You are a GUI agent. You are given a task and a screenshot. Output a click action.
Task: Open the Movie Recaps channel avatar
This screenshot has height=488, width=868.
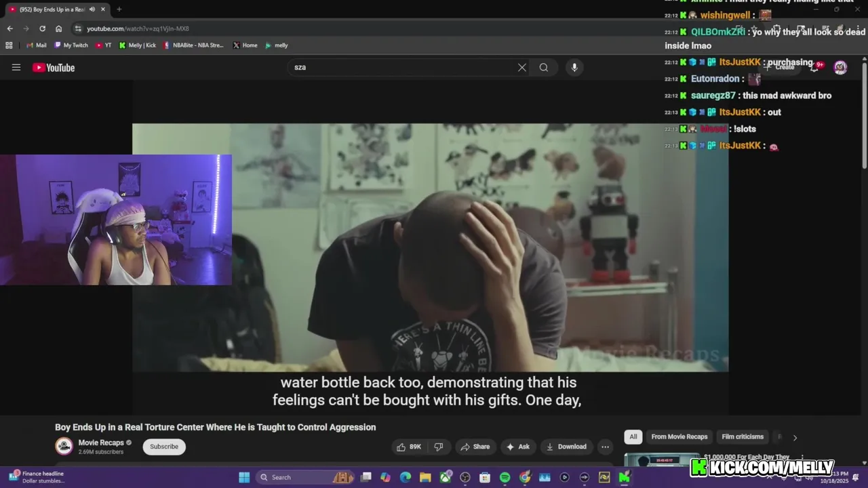point(64,446)
